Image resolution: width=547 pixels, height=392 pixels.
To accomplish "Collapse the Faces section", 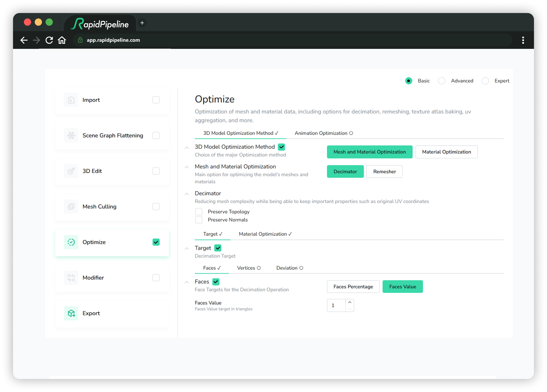I will click(x=187, y=282).
